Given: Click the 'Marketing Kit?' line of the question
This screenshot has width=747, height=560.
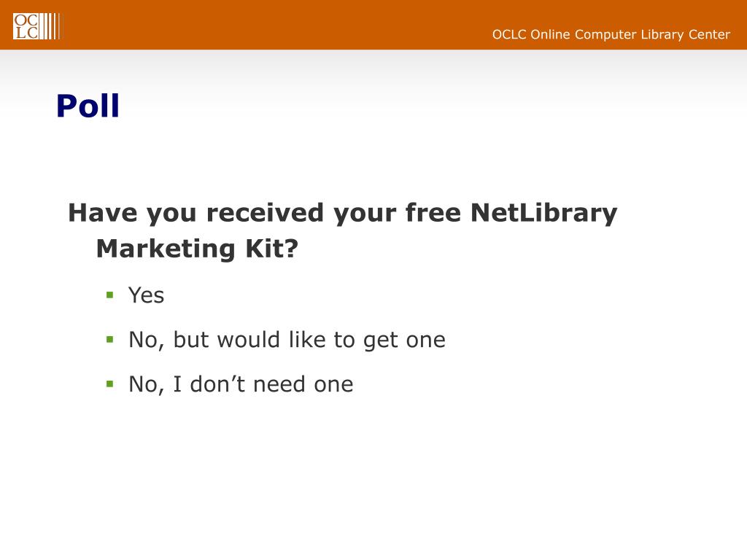Looking at the screenshot, I should click(198, 249).
